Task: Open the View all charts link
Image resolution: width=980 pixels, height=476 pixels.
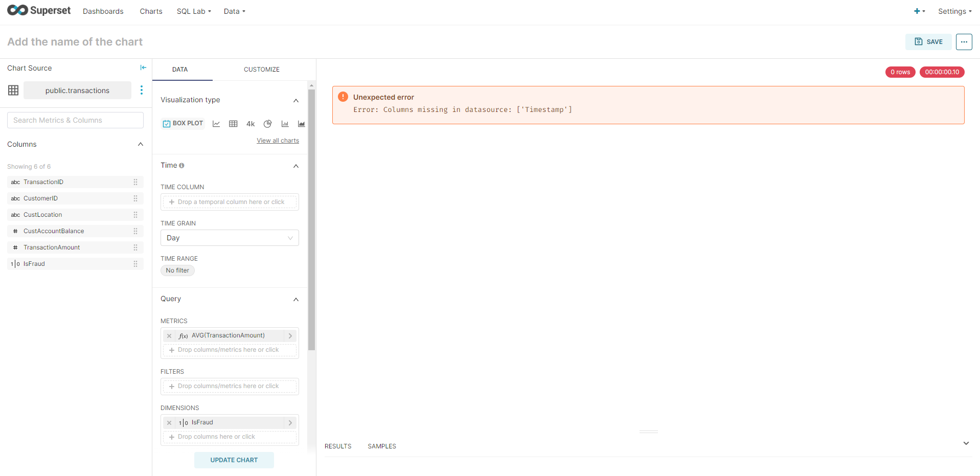Action: click(x=278, y=140)
